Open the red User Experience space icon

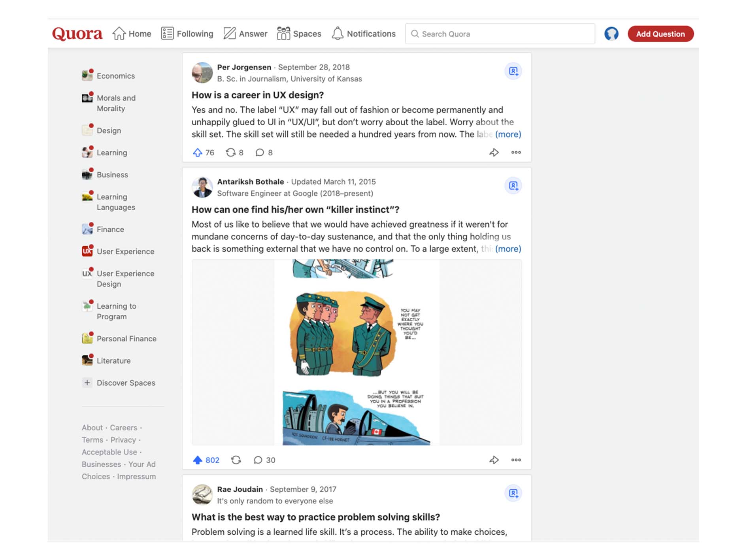87,251
